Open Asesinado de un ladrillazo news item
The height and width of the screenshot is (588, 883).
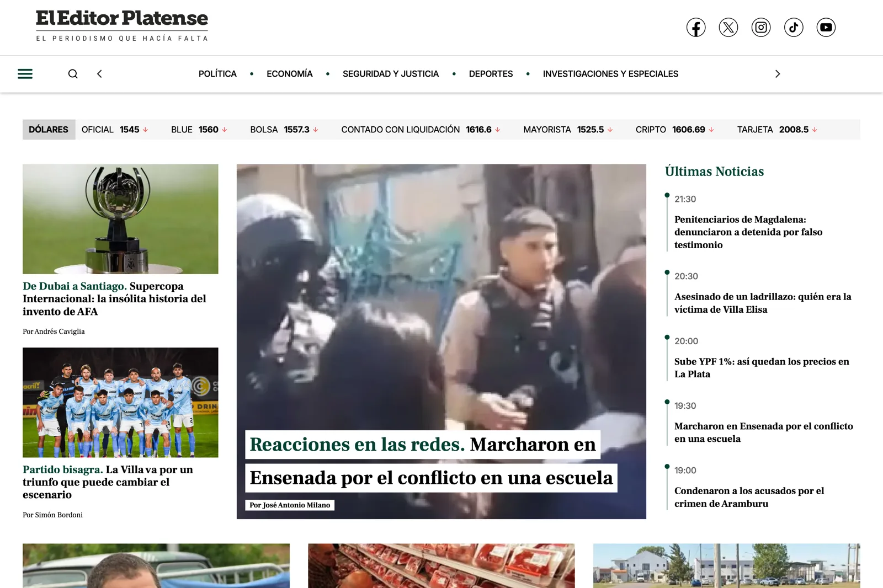click(x=763, y=303)
